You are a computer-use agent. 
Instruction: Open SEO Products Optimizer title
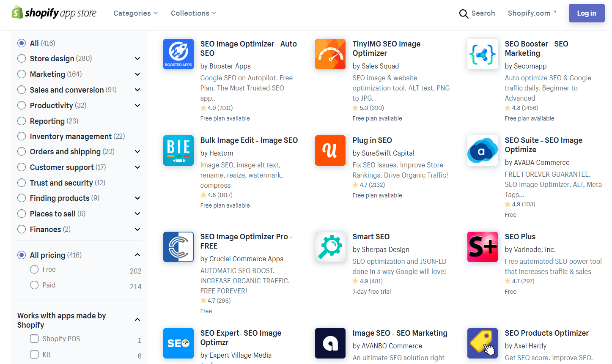coord(547,333)
